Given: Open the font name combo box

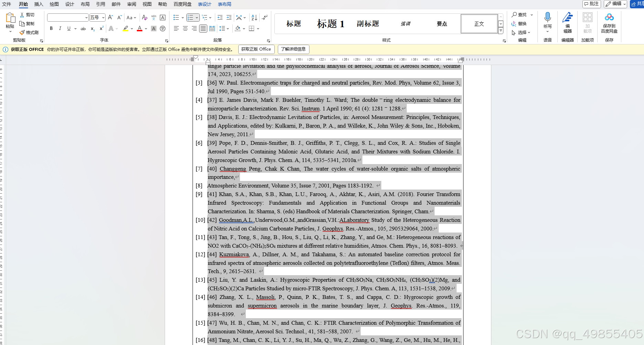Looking at the screenshot, I should point(68,18).
